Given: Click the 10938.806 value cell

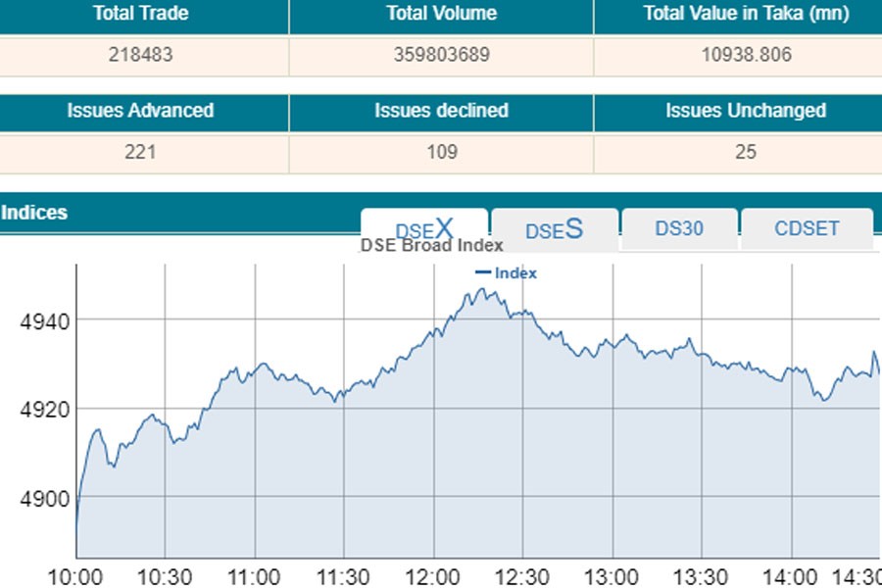Looking at the screenshot, I should tap(746, 55).
